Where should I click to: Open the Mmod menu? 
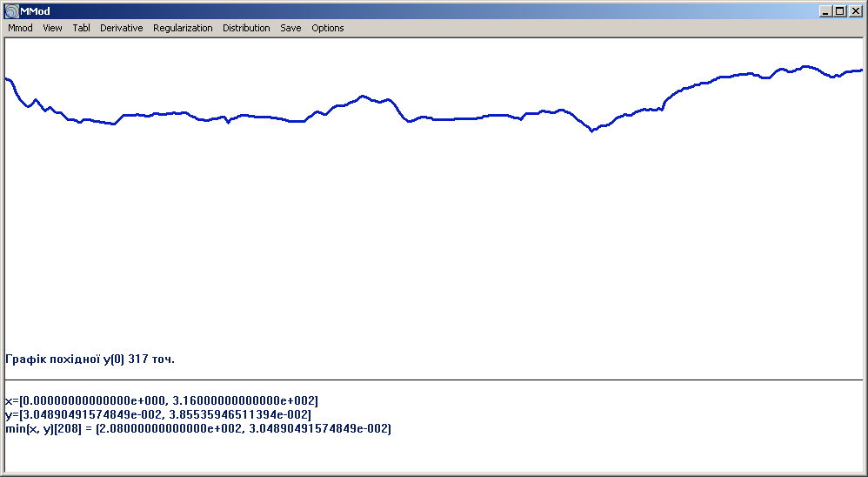pyautogui.click(x=20, y=28)
